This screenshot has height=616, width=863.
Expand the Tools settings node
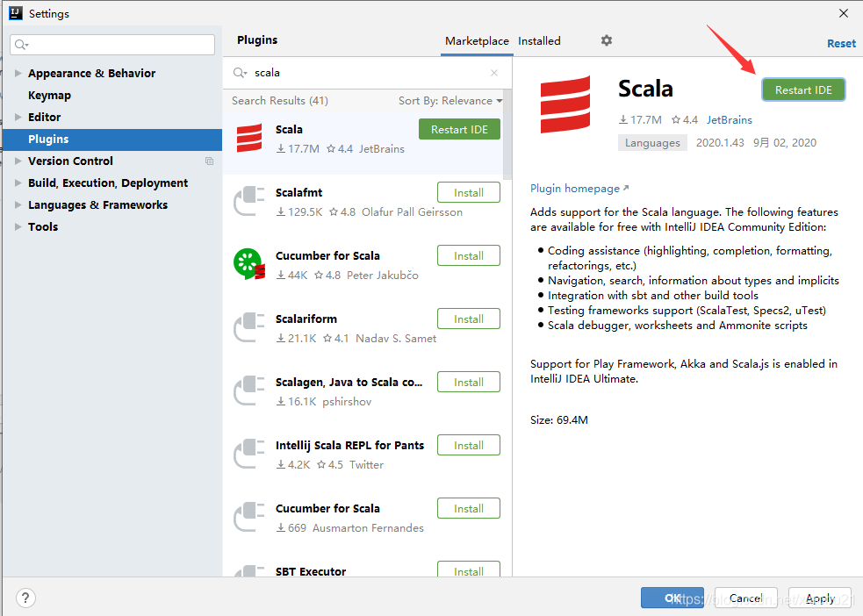click(18, 226)
